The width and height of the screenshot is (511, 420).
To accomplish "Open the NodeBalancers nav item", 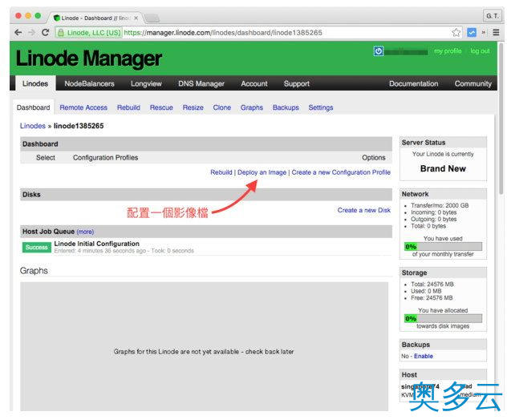I will [x=89, y=83].
